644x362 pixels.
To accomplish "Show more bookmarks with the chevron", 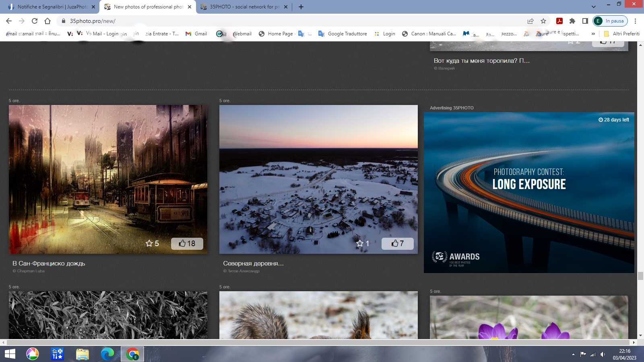I will pyautogui.click(x=593, y=34).
